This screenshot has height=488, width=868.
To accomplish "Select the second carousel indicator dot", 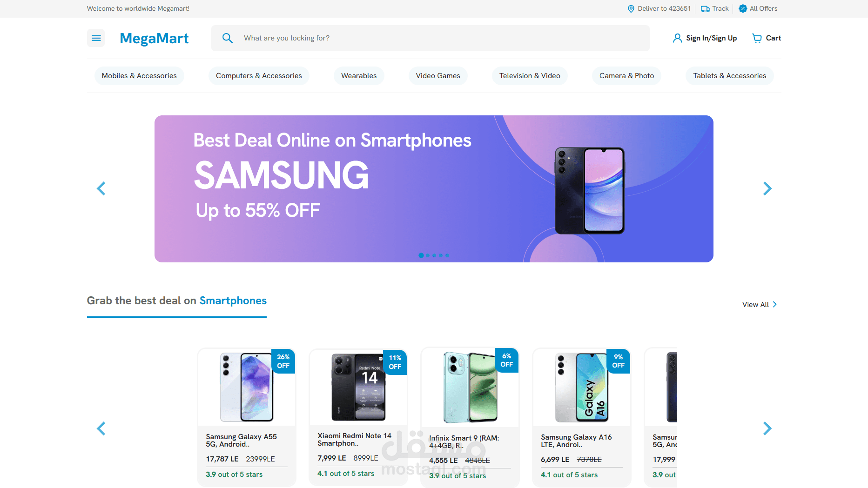I will point(427,255).
